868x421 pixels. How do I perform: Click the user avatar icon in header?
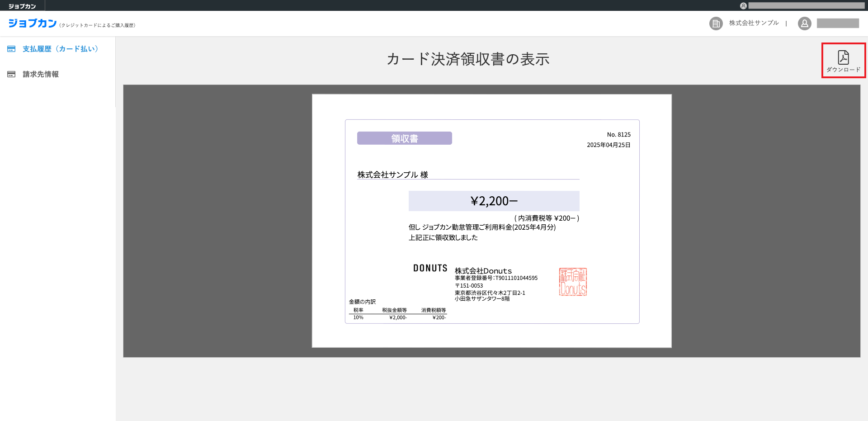pyautogui.click(x=804, y=24)
